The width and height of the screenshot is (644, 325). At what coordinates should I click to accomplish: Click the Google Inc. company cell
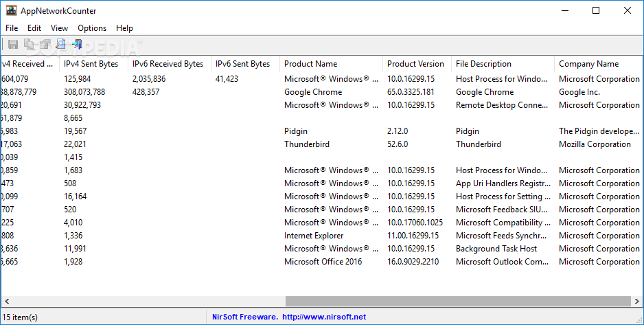coord(579,92)
